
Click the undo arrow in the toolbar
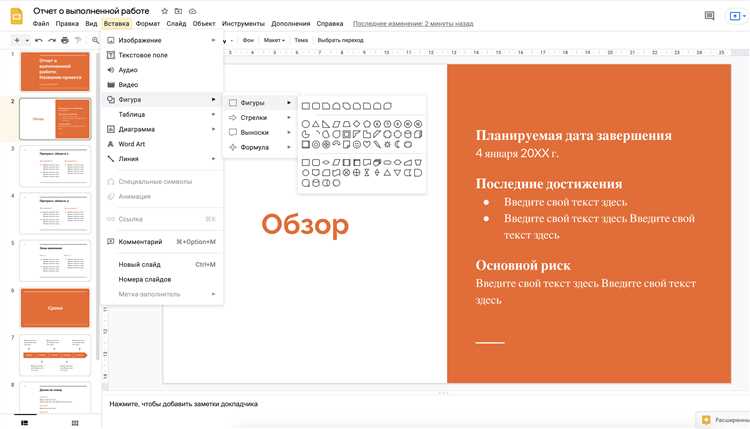click(39, 40)
